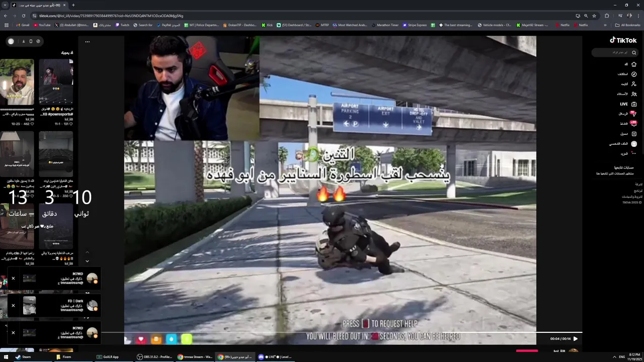Click the magnifier in TikTok search box
The image size is (644, 362).
634,53
